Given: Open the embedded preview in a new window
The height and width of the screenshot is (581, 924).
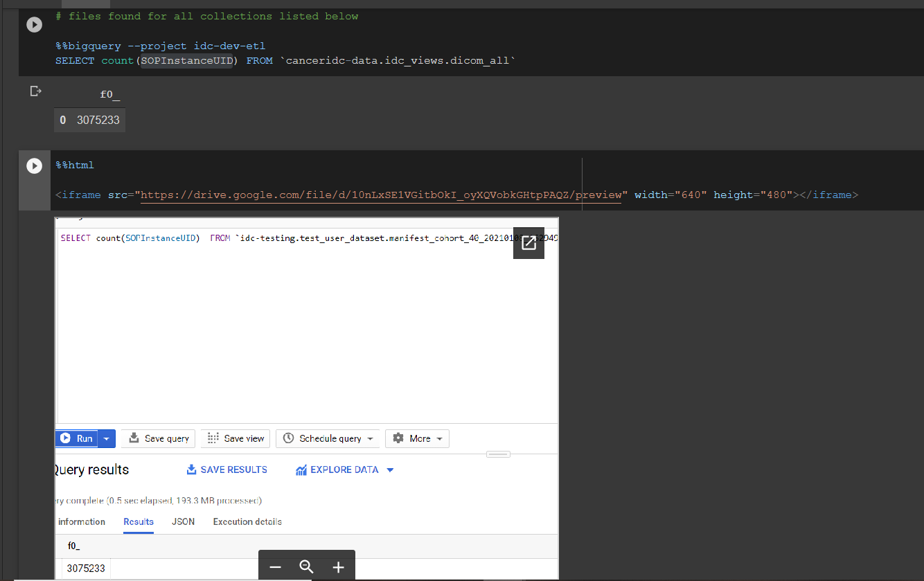Looking at the screenshot, I should (x=528, y=243).
